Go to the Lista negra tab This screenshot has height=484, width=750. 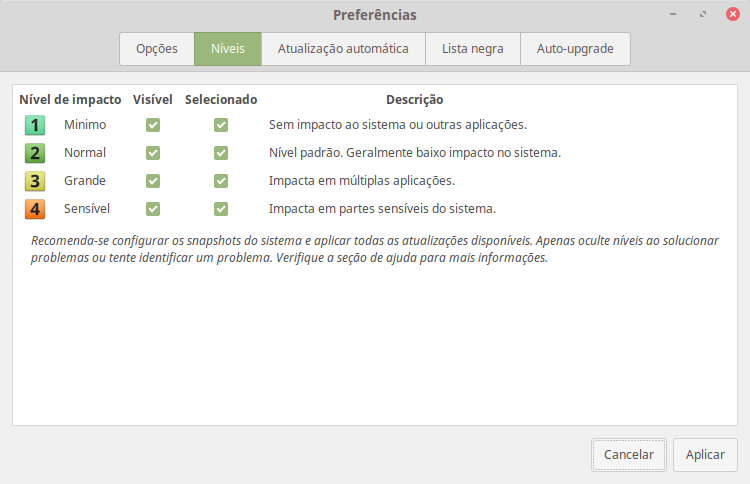473,48
